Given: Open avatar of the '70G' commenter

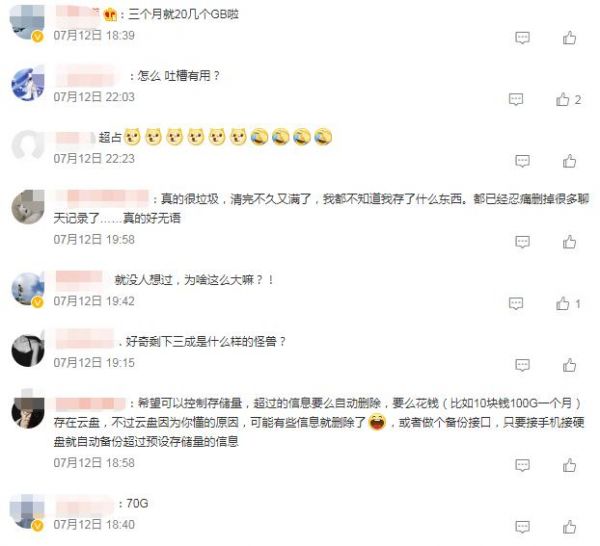Looking at the screenshot, I should [28, 512].
